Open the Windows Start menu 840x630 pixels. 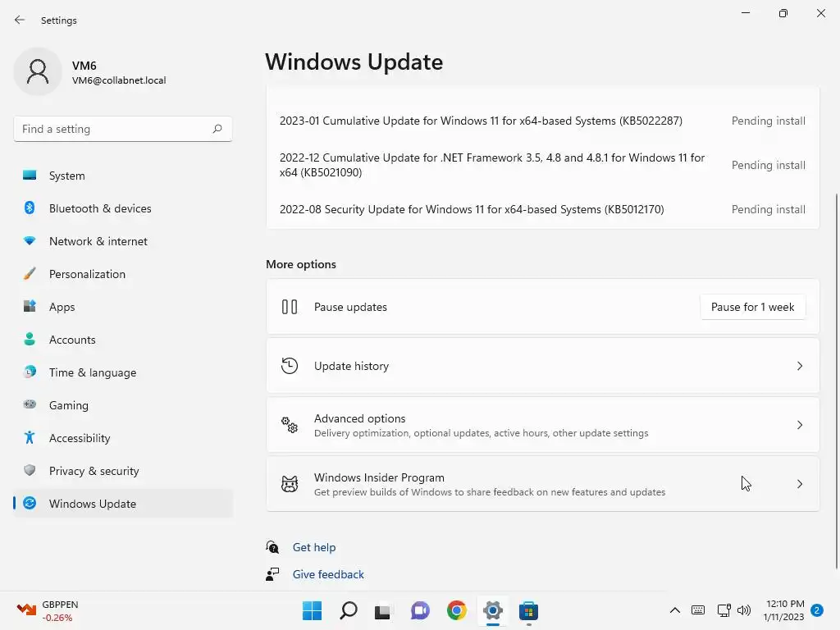[x=312, y=610]
